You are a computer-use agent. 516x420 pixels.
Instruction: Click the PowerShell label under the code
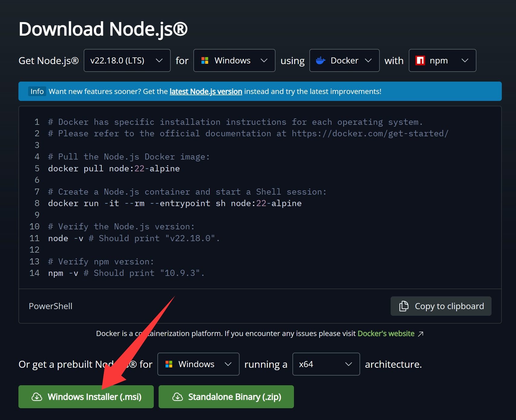click(50, 306)
